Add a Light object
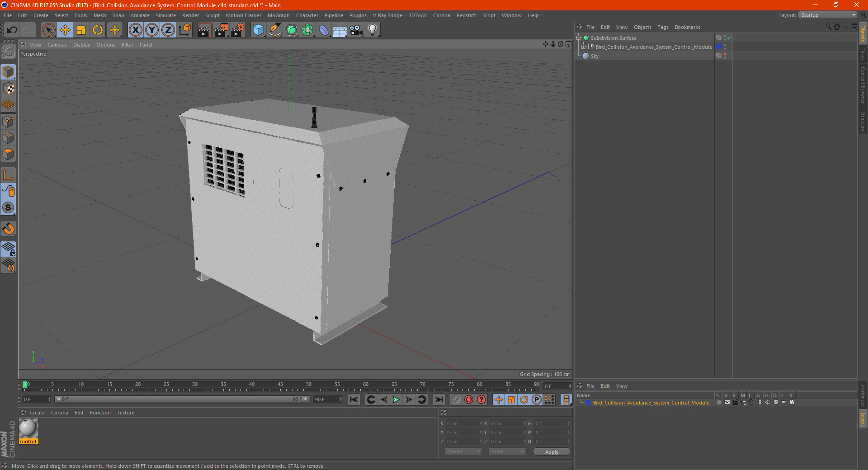868x470 pixels. 373,30
